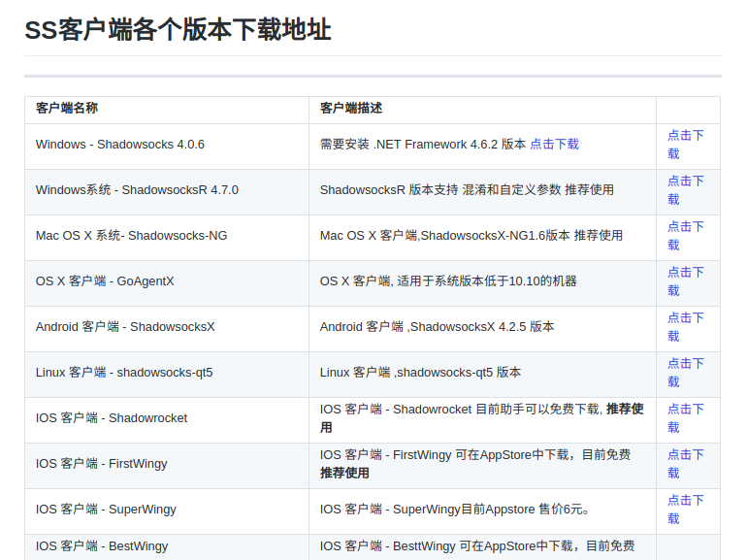Click the Shadowrocket iOS download link
The height and width of the screenshot is (560, 747).
point(685,410)
